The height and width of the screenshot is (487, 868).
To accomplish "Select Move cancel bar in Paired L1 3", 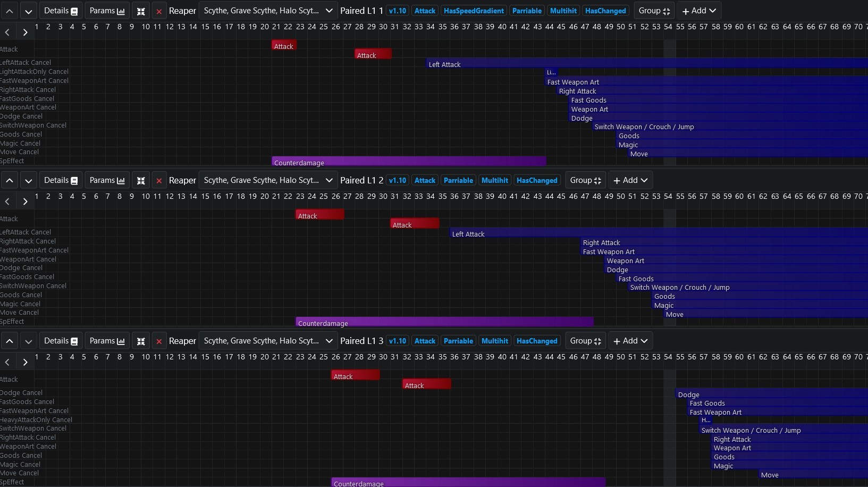I will [x=813, y=475].
